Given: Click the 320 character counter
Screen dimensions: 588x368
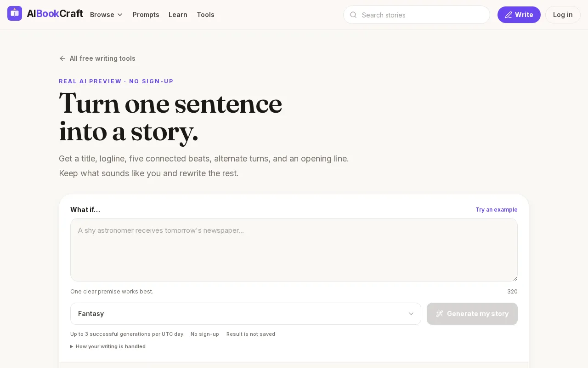Looking at the screenshot, I should tap(512, 292).
